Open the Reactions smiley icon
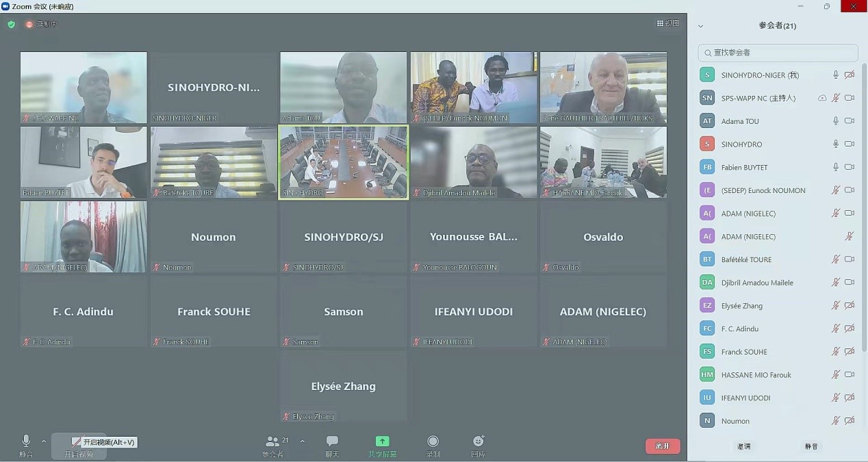The height and width of the screenshot is (462, 868). coord(478,441)
